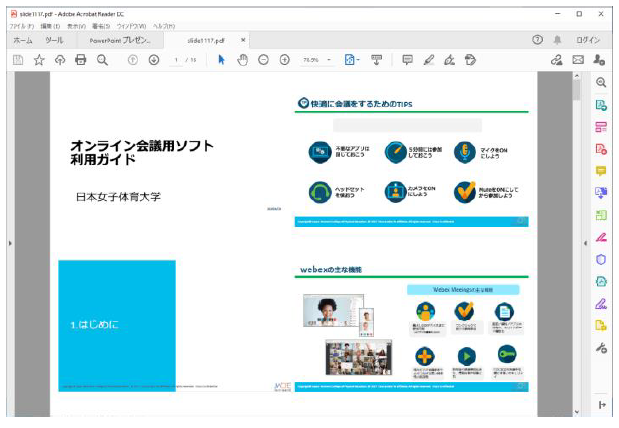
Task: Close the slide1117.pdf tab
Action: (243, 40)
